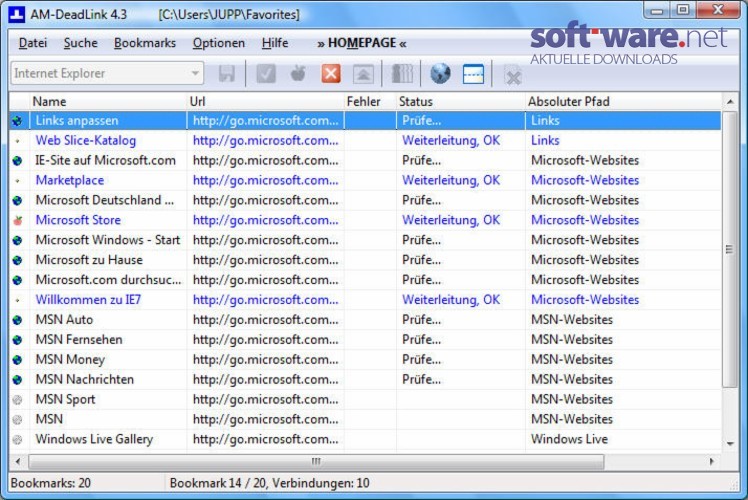Screen dimensions: 748x500
Task: Click globe icon beside MSN Nachrichten
Action: tap(18, 380)
